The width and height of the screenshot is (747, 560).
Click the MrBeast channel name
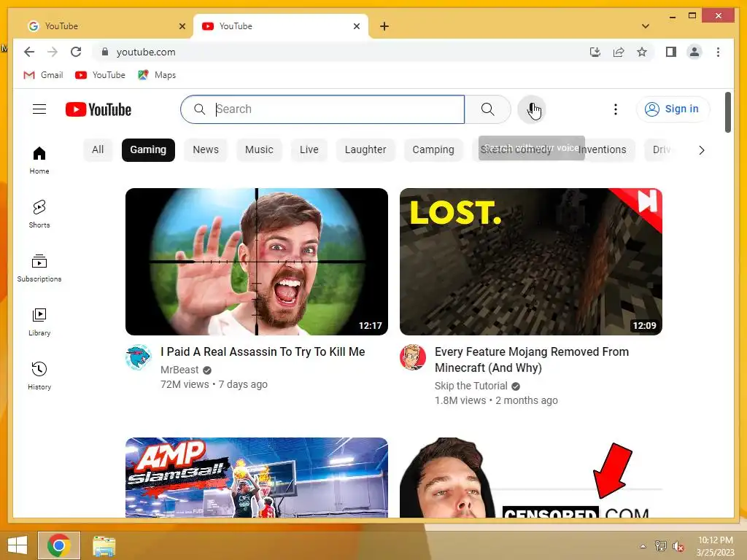coord(179,370)
